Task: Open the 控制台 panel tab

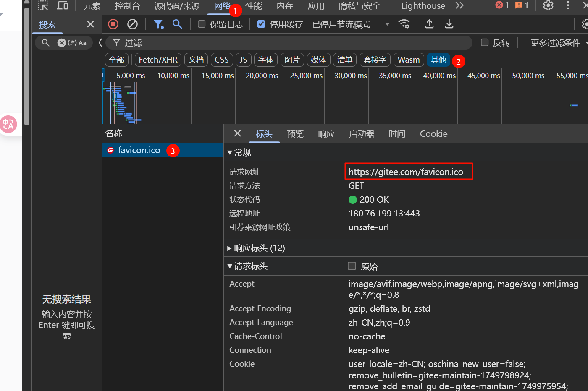Action: click(127, 6)
